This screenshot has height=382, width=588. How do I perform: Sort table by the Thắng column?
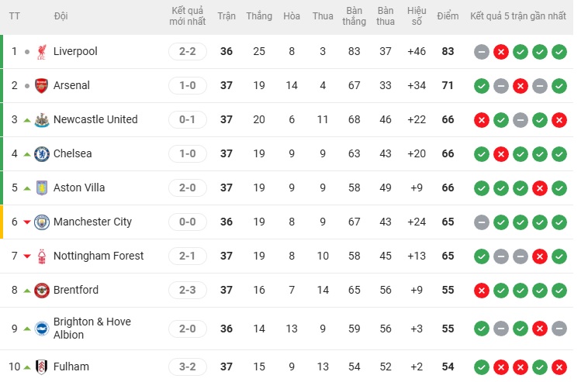[x=259, y=16]
